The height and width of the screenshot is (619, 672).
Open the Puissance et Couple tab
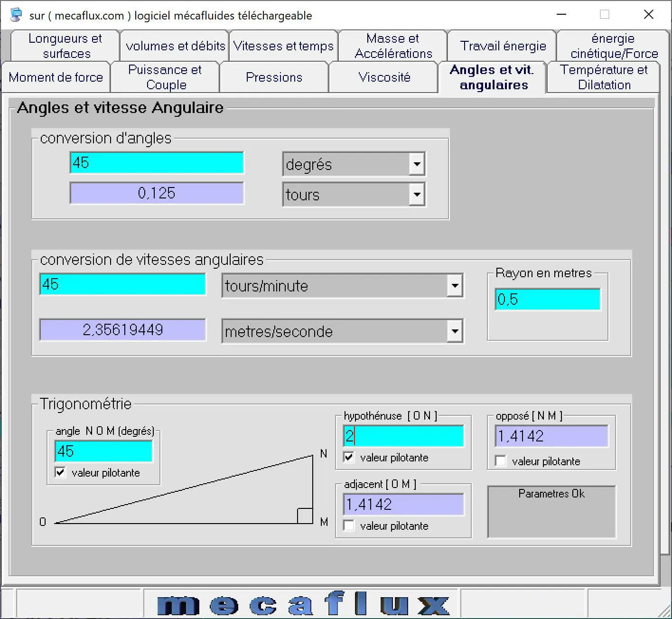coord(165,77)
